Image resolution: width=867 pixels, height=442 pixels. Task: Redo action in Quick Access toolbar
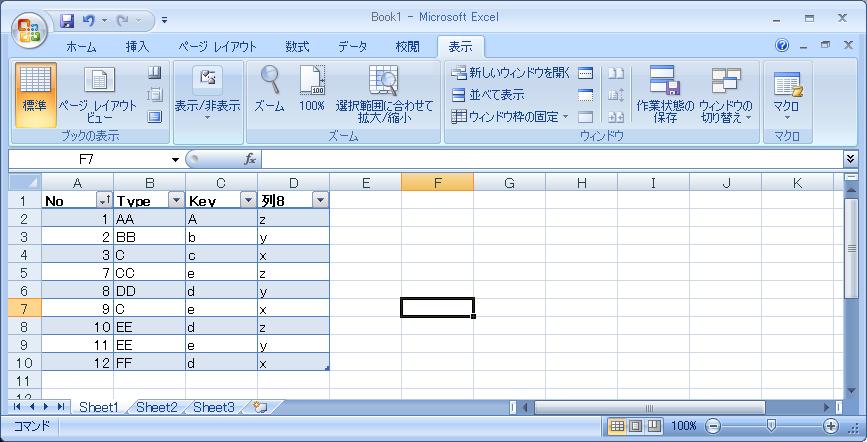click(122, 21)
